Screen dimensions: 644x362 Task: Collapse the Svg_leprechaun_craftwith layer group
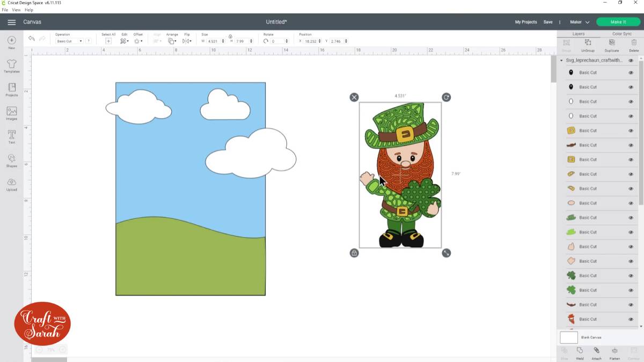pos(561,60)
